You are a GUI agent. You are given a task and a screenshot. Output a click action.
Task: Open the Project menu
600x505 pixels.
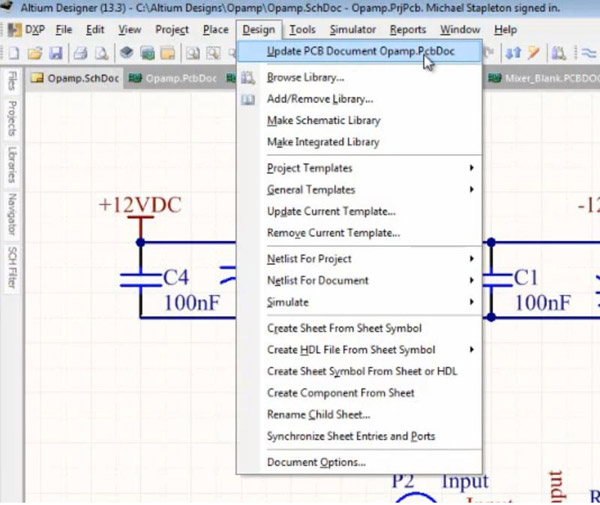pos(172,30)
